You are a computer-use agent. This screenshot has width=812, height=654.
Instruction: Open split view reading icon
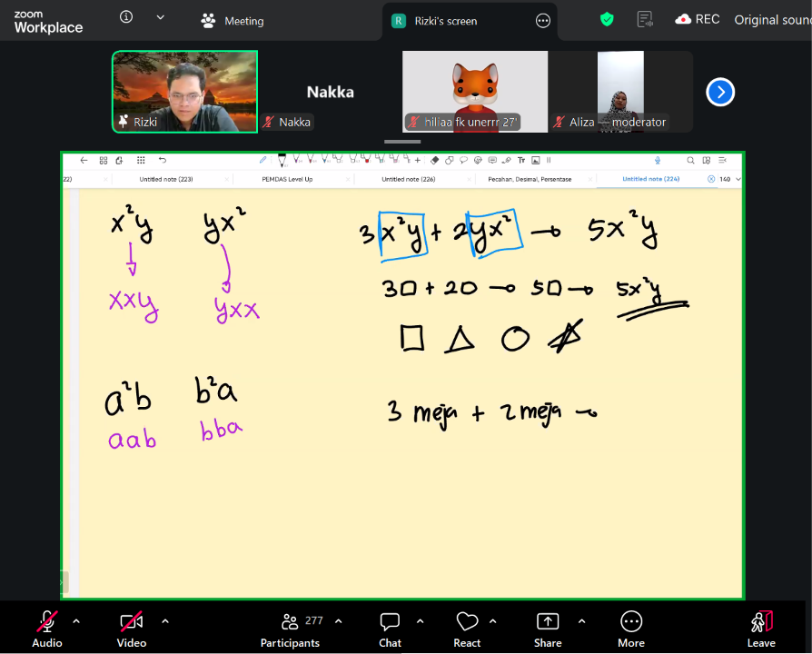707,161
